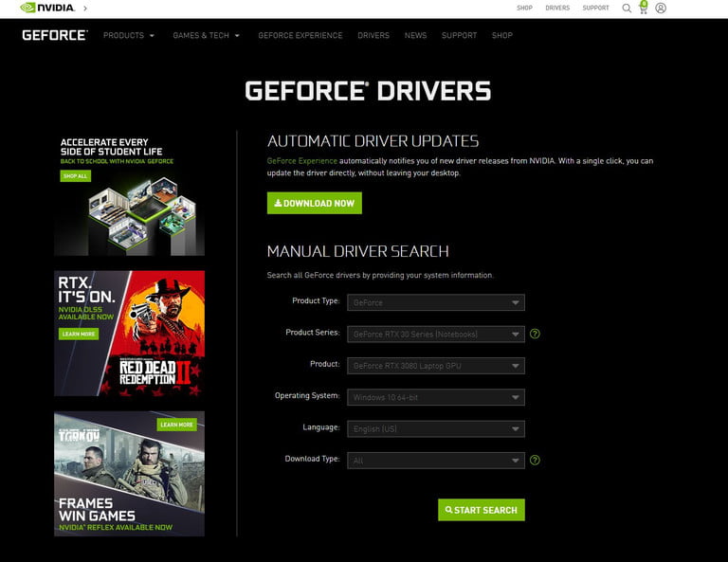Follow the GeForce Experience green text link
728x562 pixels.
pyautogui.click(x=301, y=161)
